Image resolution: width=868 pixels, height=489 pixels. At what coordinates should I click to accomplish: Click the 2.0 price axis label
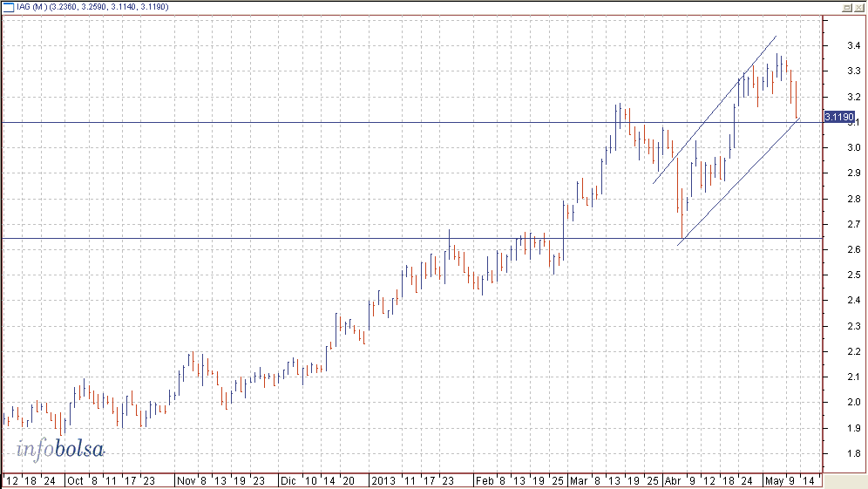[x=853, y=403]
